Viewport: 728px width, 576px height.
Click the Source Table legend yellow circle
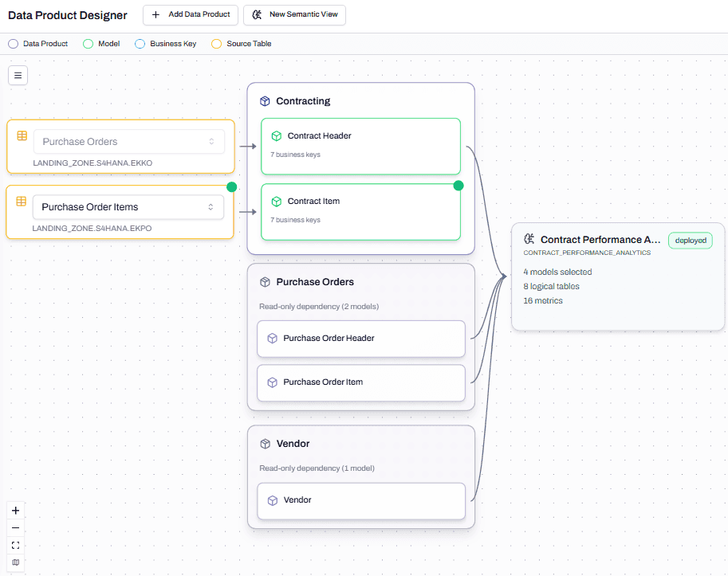point(216,44)
